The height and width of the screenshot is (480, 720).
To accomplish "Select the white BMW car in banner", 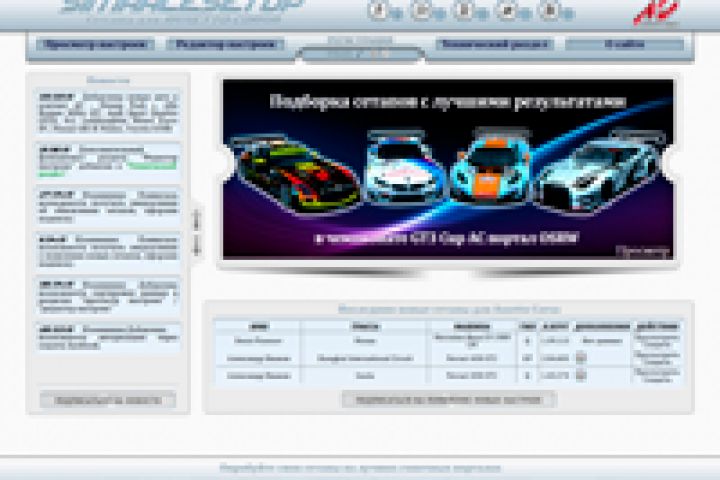I will [x=404, y=168].
